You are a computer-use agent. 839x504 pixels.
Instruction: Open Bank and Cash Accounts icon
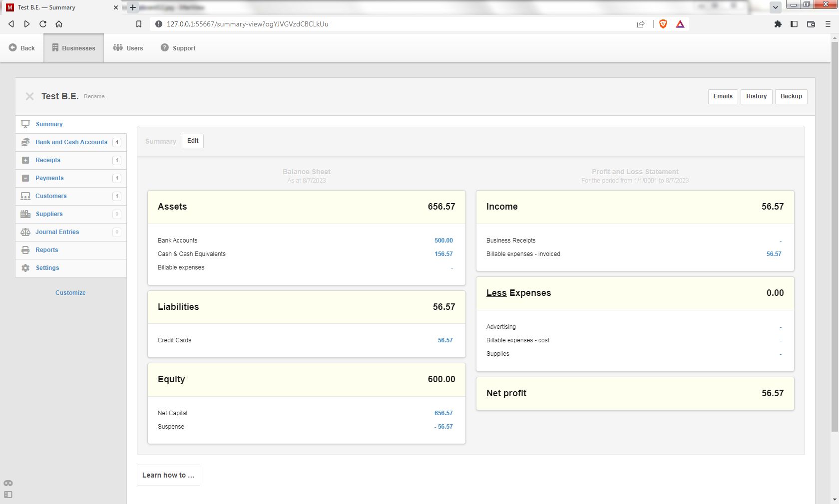pyautogui.click(x=25, y=142)
